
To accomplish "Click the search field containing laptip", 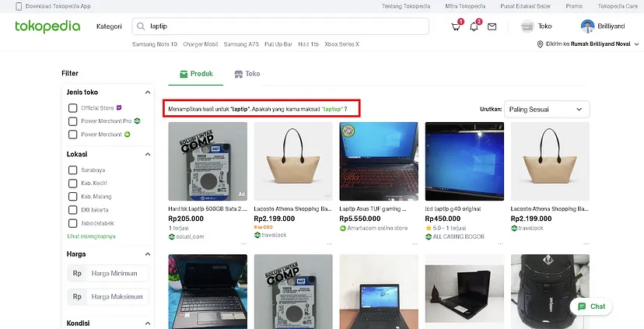I will (281, 26).
